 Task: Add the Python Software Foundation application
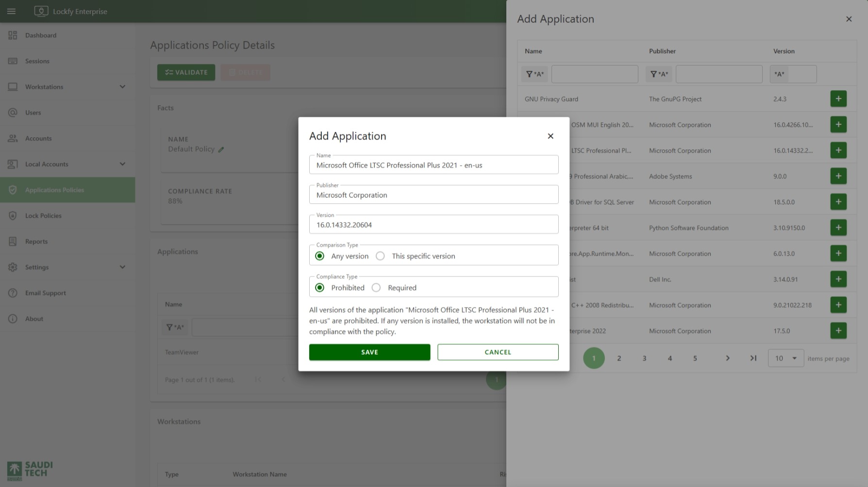tap(838, 227)
